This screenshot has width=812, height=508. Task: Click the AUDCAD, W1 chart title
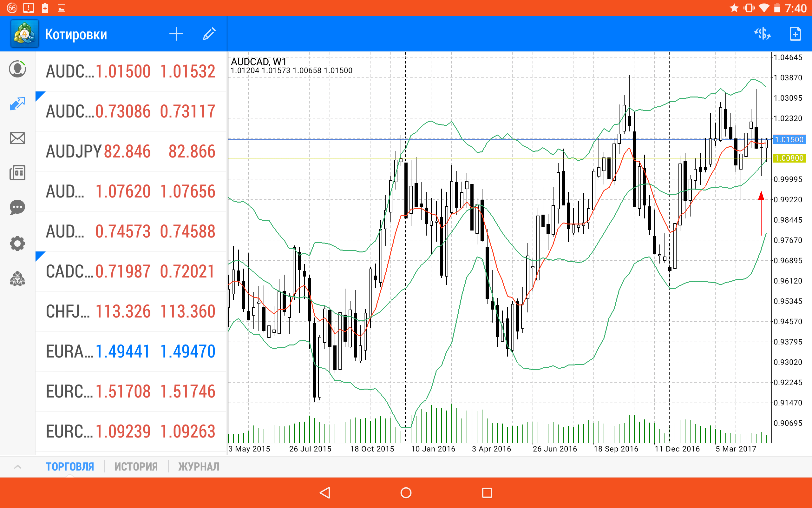coord(259,62)
